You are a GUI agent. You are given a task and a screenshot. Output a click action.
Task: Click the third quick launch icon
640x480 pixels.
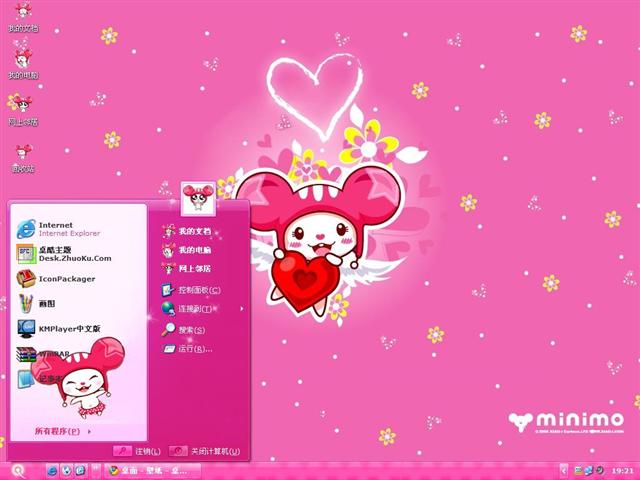point(80,471)
